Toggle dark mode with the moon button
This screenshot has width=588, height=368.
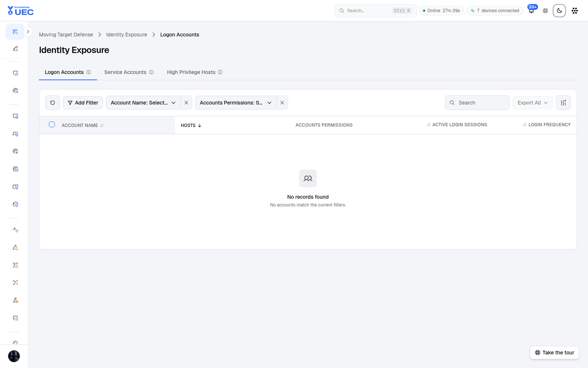tap(559, 11)
